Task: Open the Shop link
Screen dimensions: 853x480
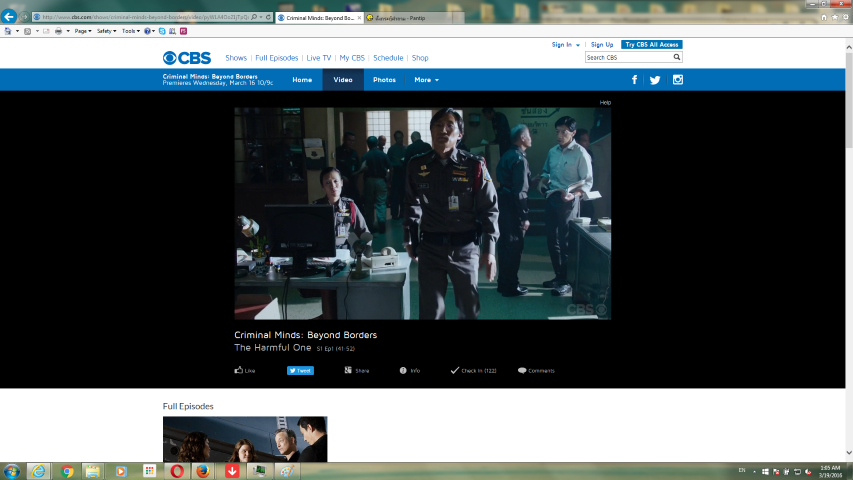Action: [x=420, y=58]
